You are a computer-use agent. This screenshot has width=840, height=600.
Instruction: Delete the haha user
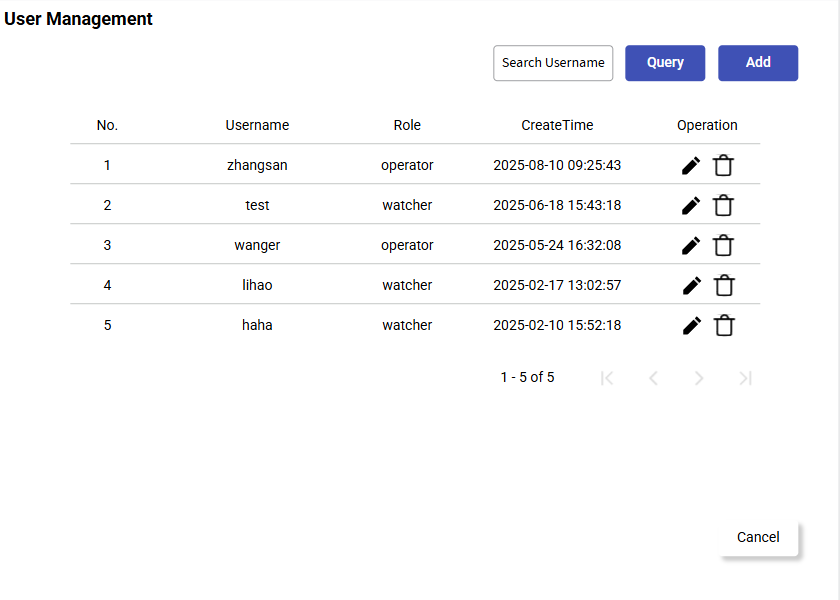point(723,326)
